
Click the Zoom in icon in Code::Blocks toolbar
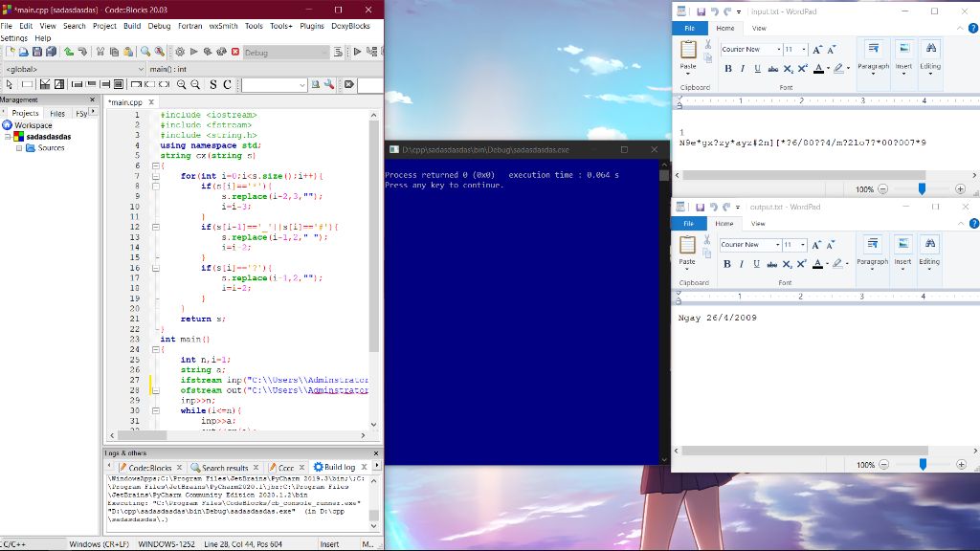click(181, 84)
